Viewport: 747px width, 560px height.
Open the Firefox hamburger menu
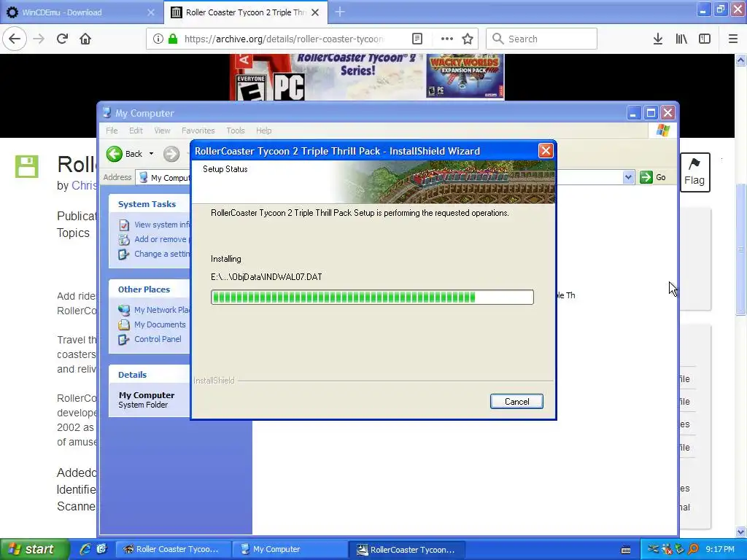732,39
